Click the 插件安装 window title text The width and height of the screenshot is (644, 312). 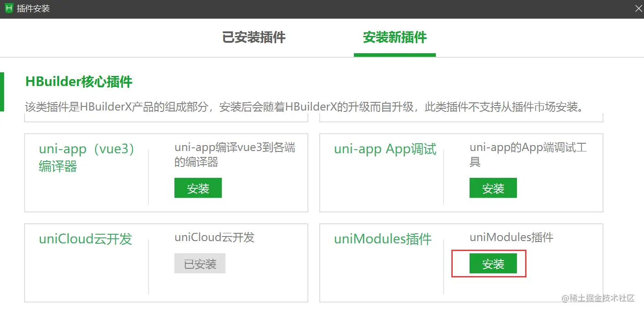coord(33,9)
